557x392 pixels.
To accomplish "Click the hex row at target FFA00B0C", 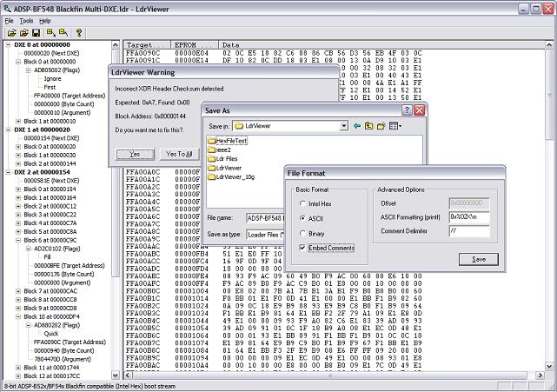I will (274, 290).
